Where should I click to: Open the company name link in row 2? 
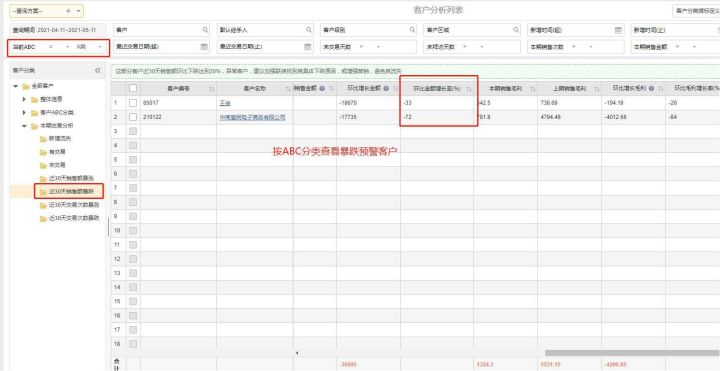tap(252, 118)
